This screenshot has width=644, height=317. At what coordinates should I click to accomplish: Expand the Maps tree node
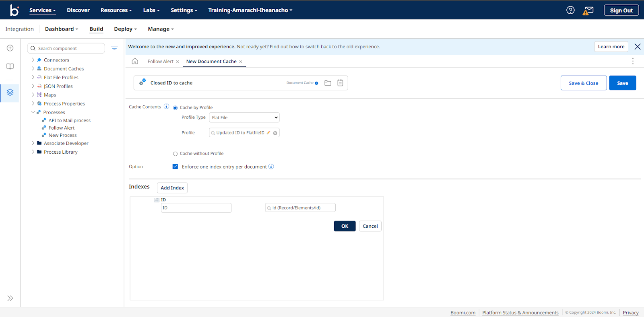click(x=33, y=95)
